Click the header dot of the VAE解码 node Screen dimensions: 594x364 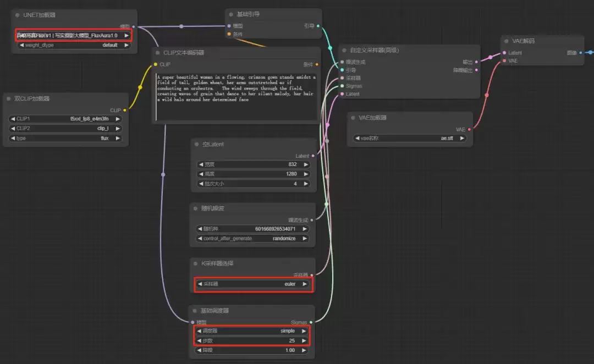pyautogui.click(x=506, y=41)
